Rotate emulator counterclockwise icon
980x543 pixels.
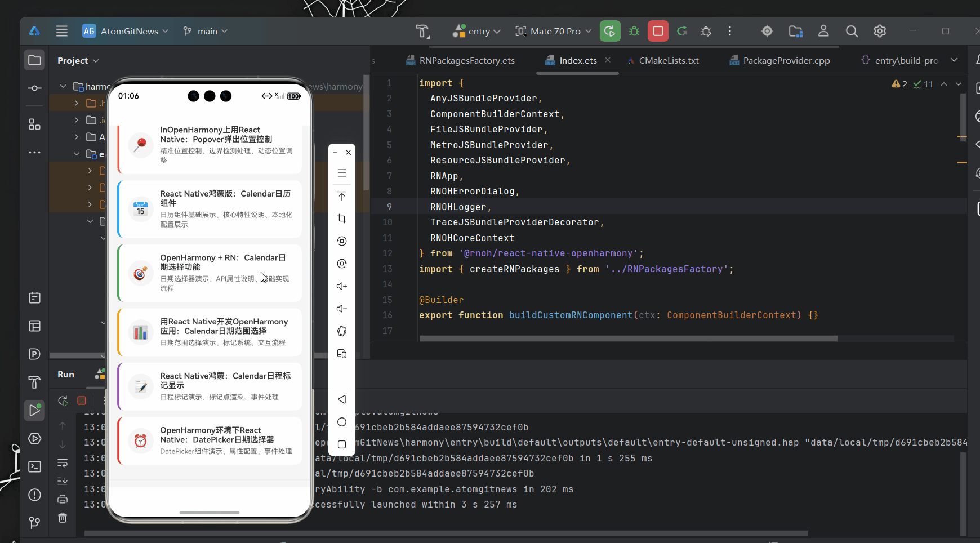(x=342, y=241)
